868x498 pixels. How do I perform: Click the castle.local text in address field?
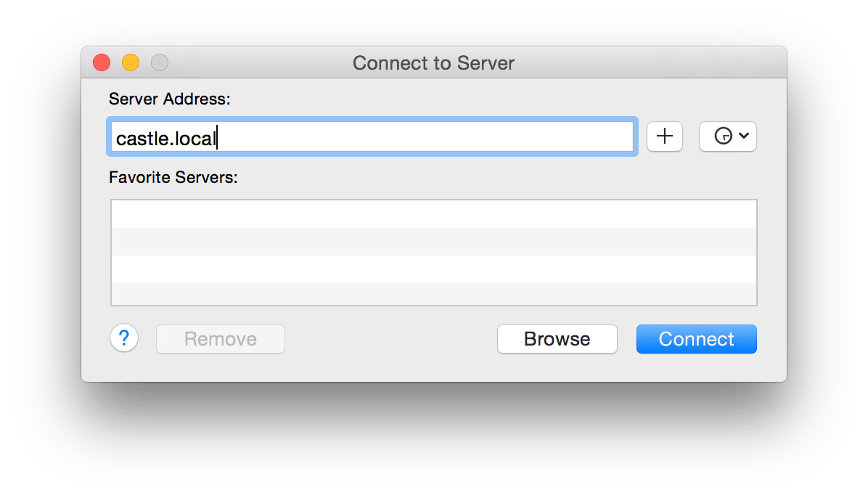point(165,138)
